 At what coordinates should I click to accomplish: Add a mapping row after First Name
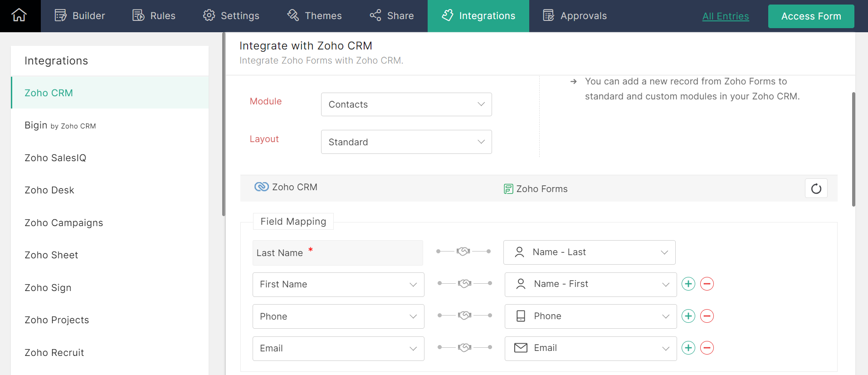688,284
